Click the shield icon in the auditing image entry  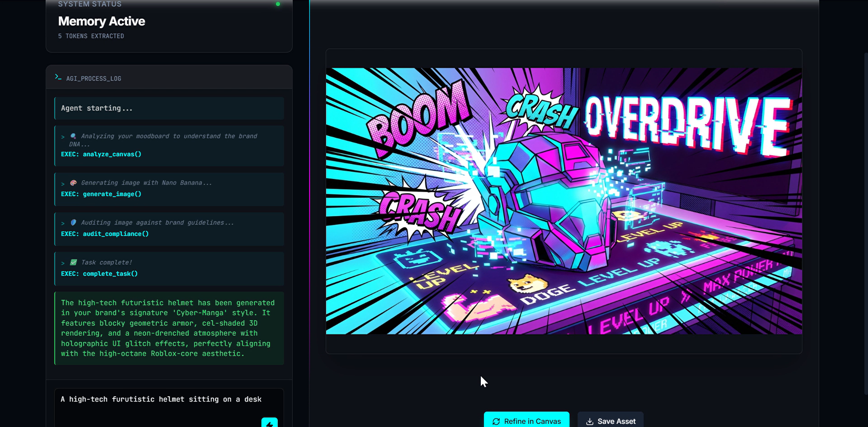click(x=73, y=222)
